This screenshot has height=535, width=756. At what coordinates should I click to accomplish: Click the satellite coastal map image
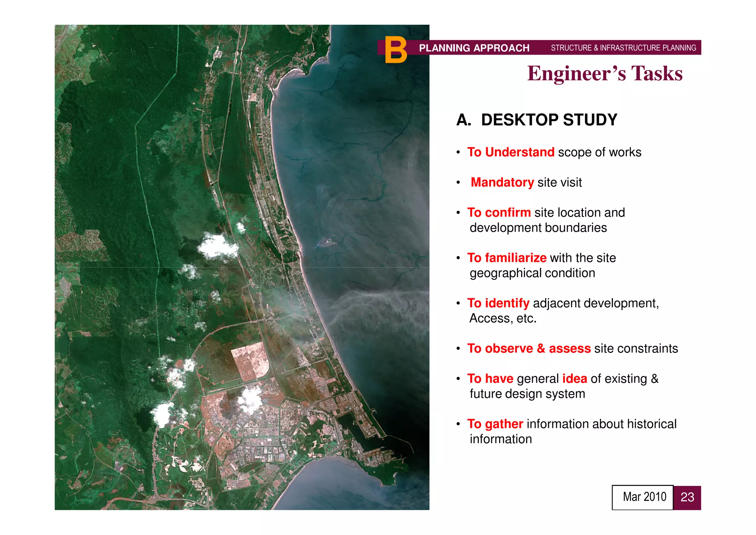point(242,267)
